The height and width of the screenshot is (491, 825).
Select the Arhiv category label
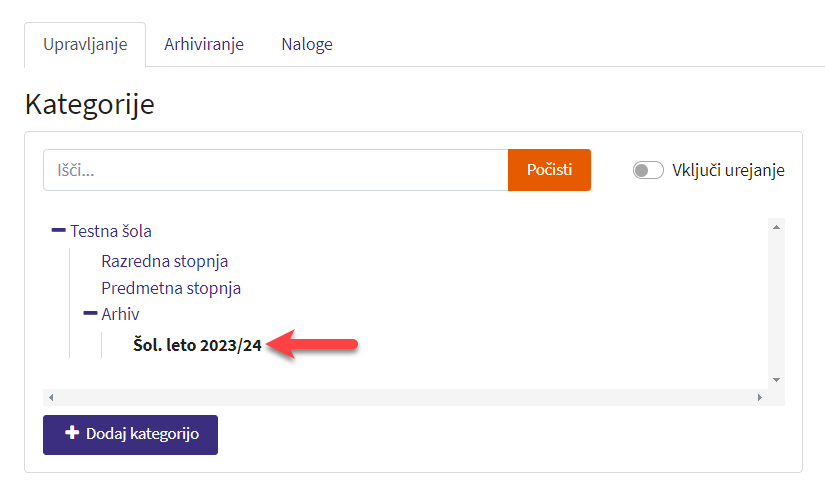pyautogui.click(x=120, y=314)
